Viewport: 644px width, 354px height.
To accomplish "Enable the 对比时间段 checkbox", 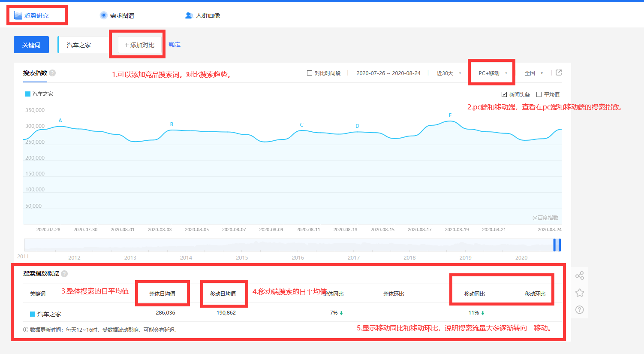I will coord(310,73).
